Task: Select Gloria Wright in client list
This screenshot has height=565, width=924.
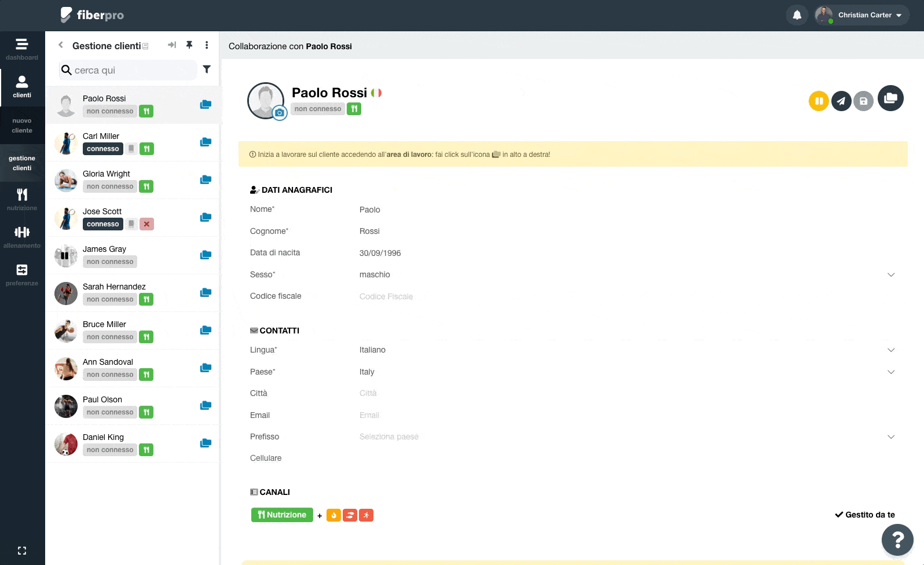Action: click(132, 180)
